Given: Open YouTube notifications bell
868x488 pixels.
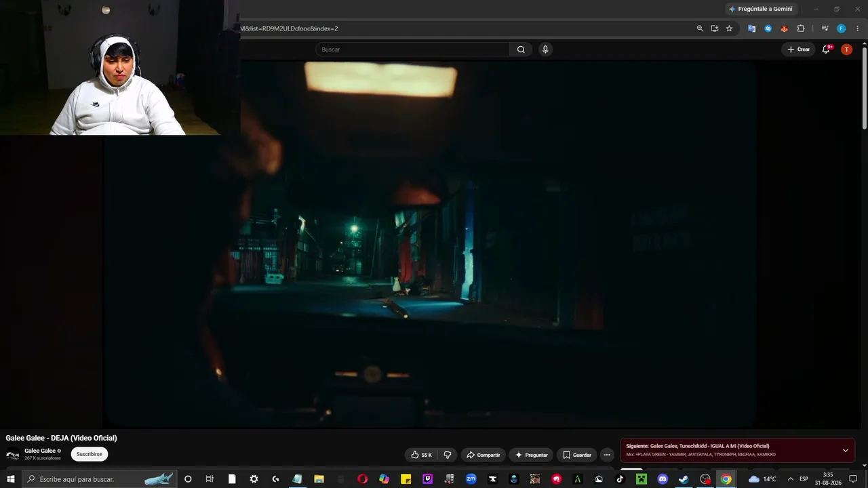Looking at the screenshot, I should (826, 49).
